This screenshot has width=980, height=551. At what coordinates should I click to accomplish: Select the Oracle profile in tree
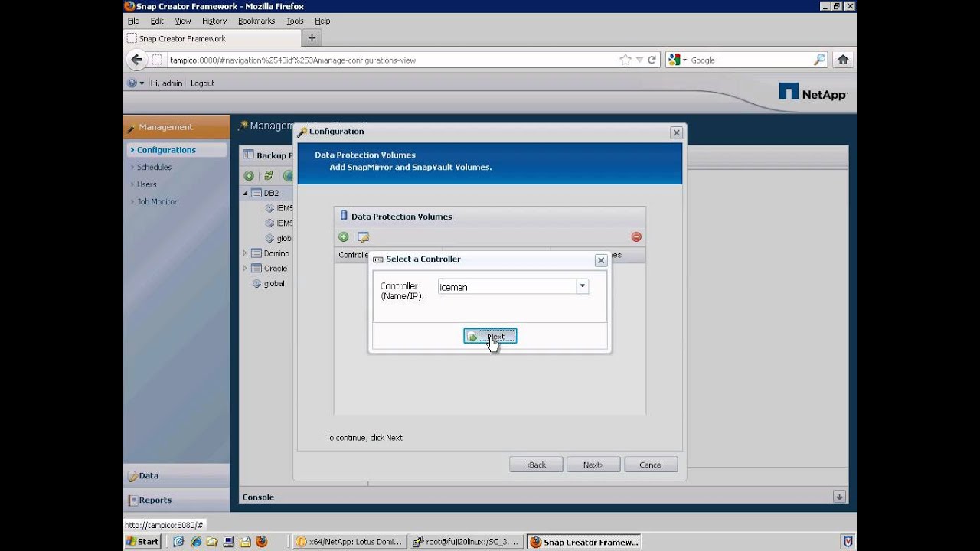pyautogui.click(x=275, y=269)
